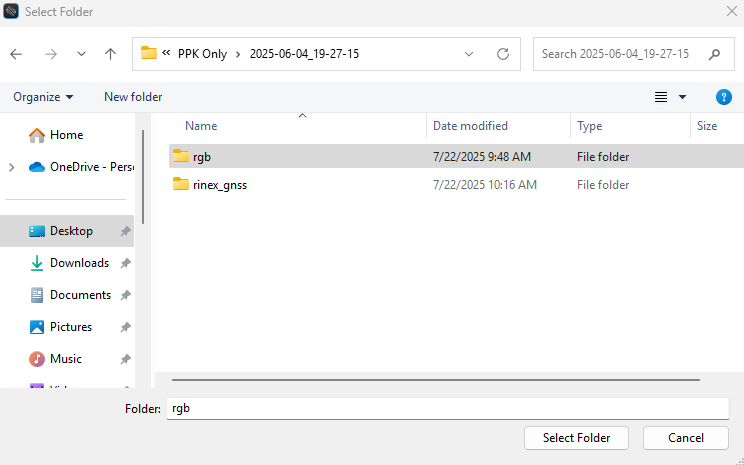Expand the address bar history dropdown

tap(469, 54)
